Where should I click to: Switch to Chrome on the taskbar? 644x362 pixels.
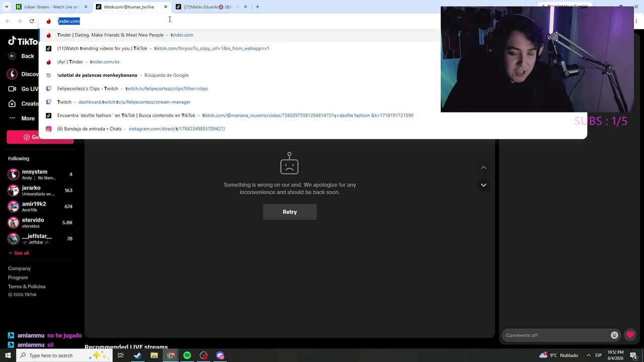click(x=171, y=355)
